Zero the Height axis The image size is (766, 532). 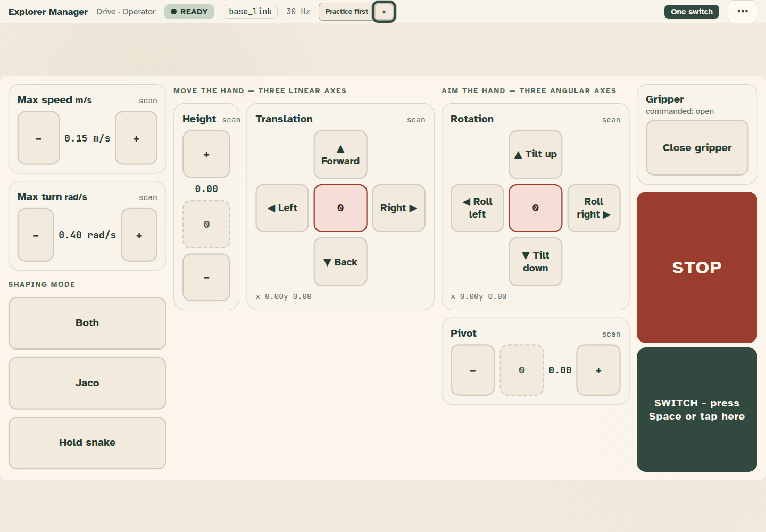[206, 224]
